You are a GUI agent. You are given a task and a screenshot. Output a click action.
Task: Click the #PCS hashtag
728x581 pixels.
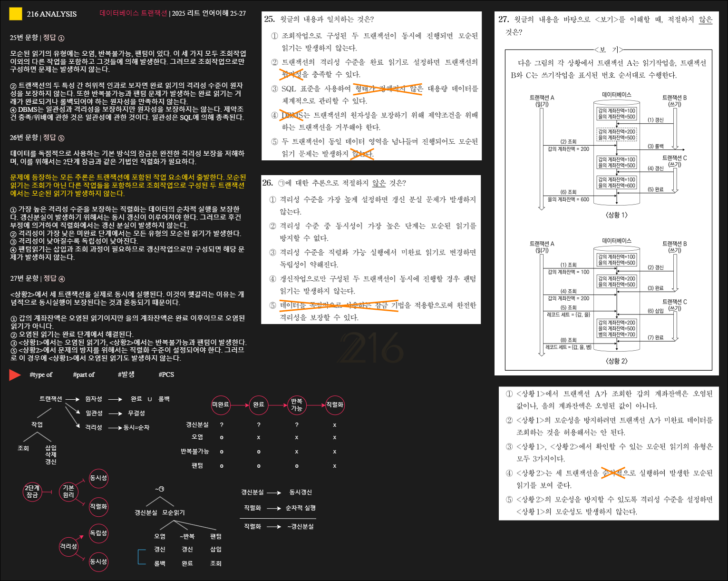[166, 374]
